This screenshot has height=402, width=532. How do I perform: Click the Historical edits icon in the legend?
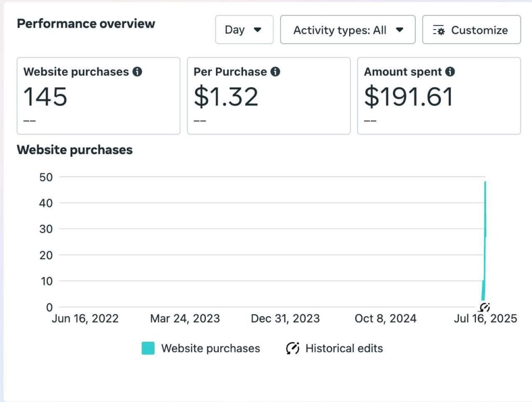(292, 348)
